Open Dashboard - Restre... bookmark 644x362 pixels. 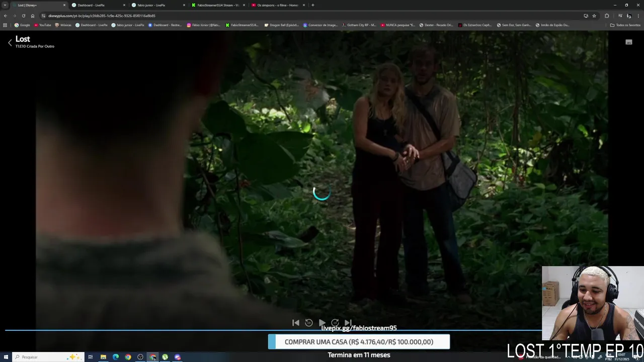pos(165,25)
